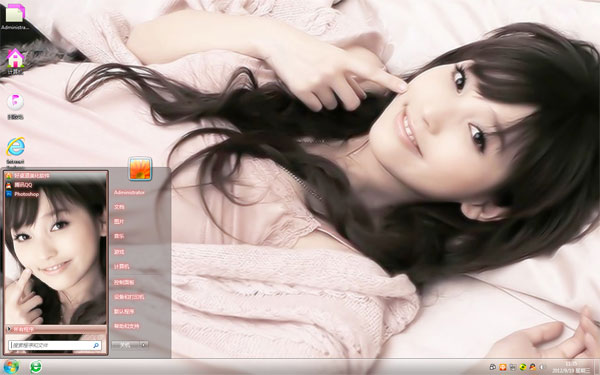
Task: Click the Windows Start orb
Action: click(11, 367)
